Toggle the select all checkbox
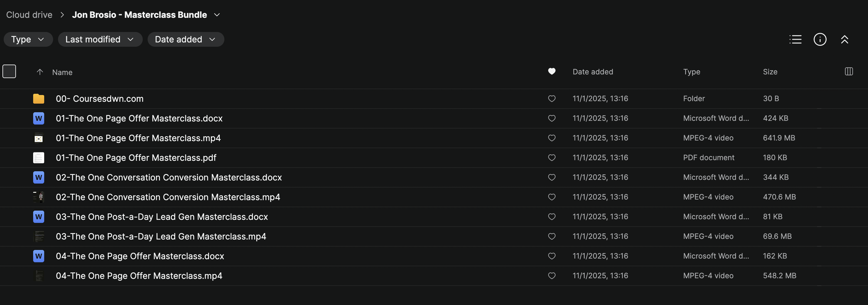The width and height of the screenshot is (868, 305). 9,72
